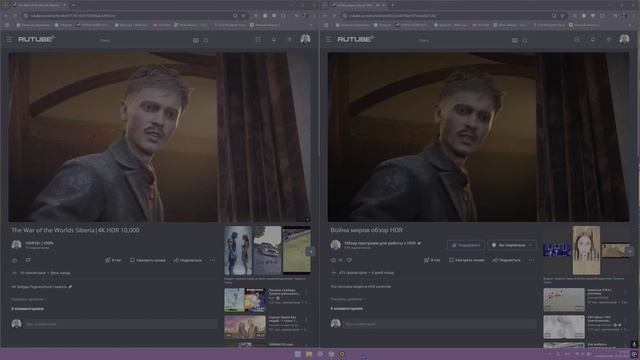Click Поделиться under Война миров обзор HDR
This screenshot has height=360, width=640.
point(507,260)
